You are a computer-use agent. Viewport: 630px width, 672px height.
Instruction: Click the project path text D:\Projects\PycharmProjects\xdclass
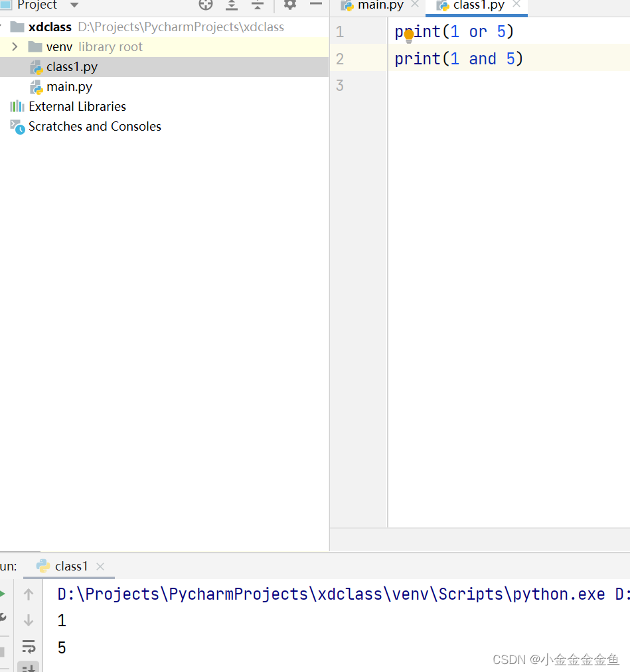[x=181, y=27]
